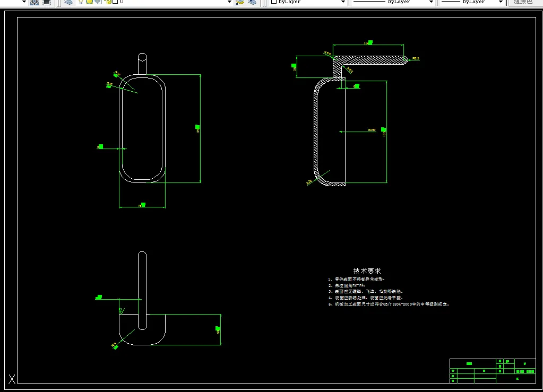
Task: Select the 技术要求 heading text
Action: click(367, 271)
